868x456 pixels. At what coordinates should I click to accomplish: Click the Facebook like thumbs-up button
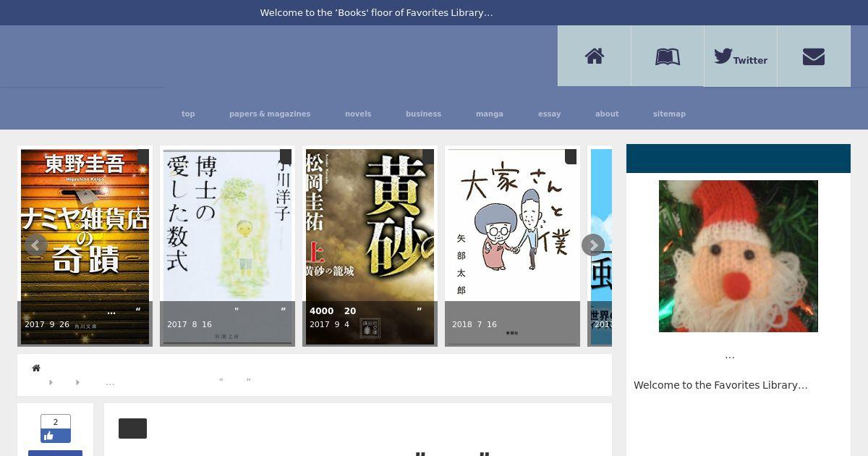click(x=56, y=436)
